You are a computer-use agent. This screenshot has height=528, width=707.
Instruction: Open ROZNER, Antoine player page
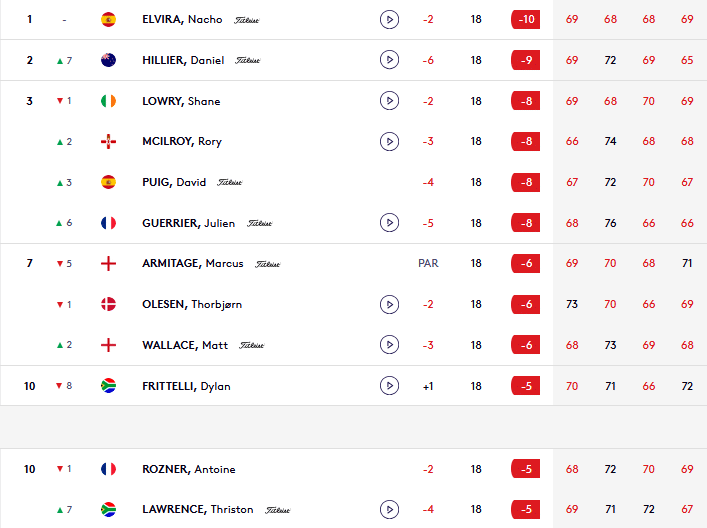(x=188, y=469)
